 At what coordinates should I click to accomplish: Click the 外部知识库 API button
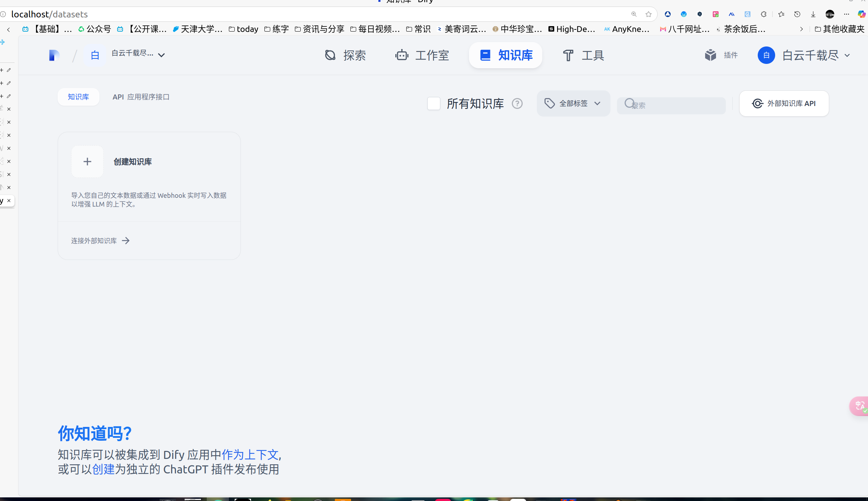tap(784, 104)
